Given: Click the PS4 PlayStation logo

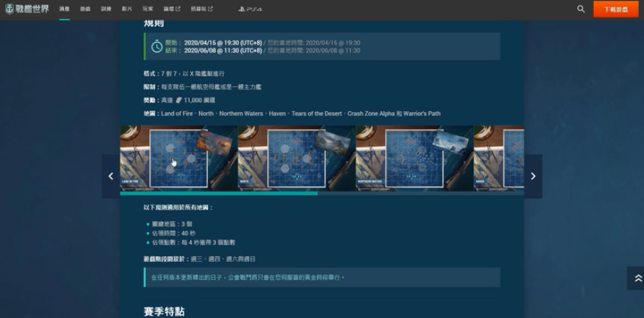Looking at the screenshot, I should click(x=250, y=9).
